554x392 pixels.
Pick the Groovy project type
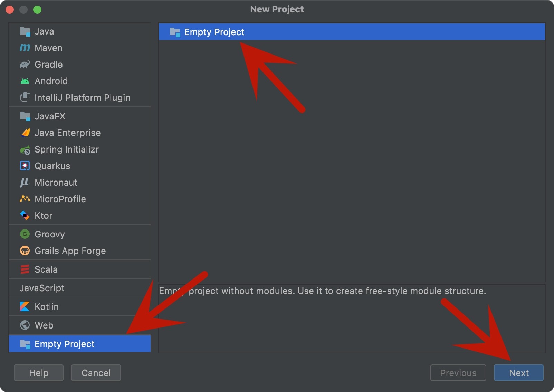49,234
